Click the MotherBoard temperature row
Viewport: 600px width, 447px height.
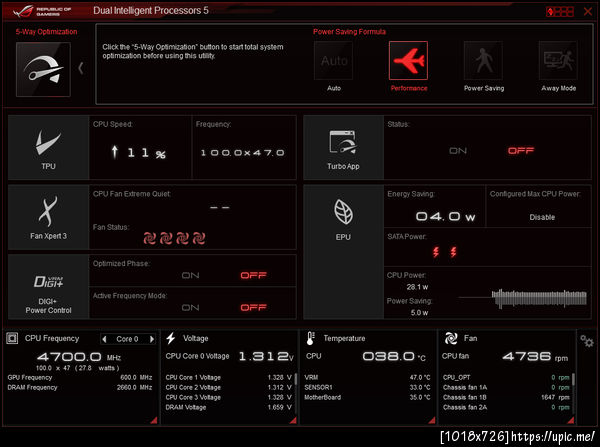pos(367,397)
